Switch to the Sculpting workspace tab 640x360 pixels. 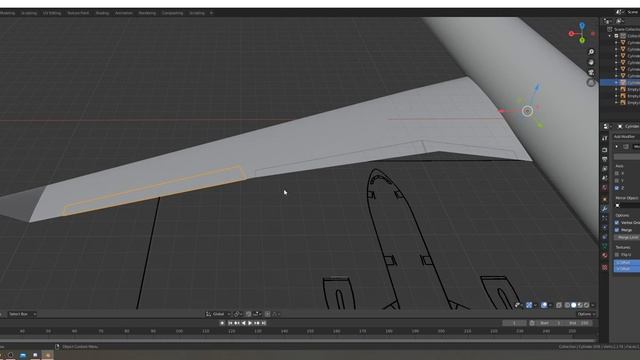(x=29, y=13)
